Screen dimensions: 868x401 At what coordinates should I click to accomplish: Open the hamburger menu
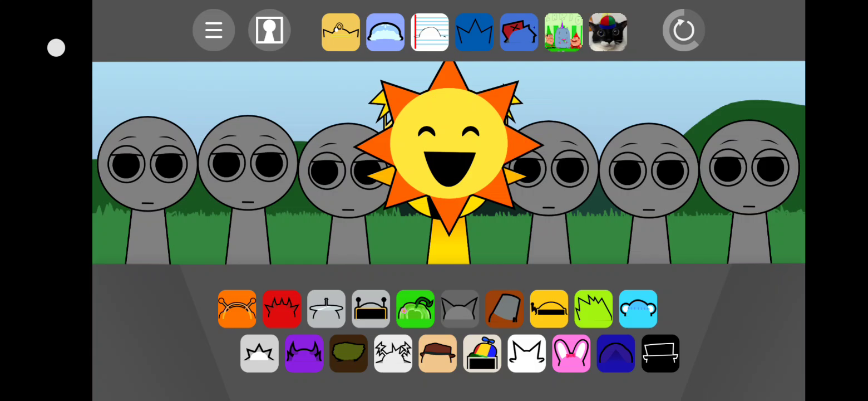click(x=214, y=31)
